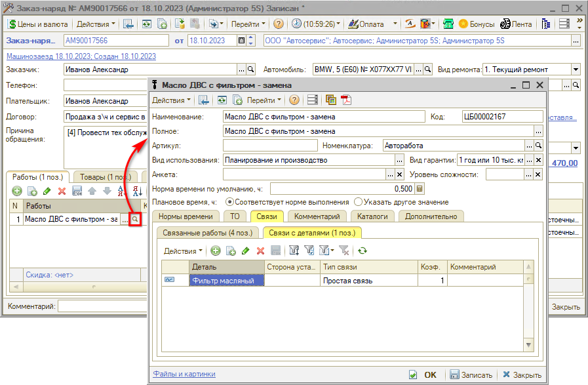588x385 pixels.
Task: Open Оплата in the order toolbar
Action: (366, 24)
